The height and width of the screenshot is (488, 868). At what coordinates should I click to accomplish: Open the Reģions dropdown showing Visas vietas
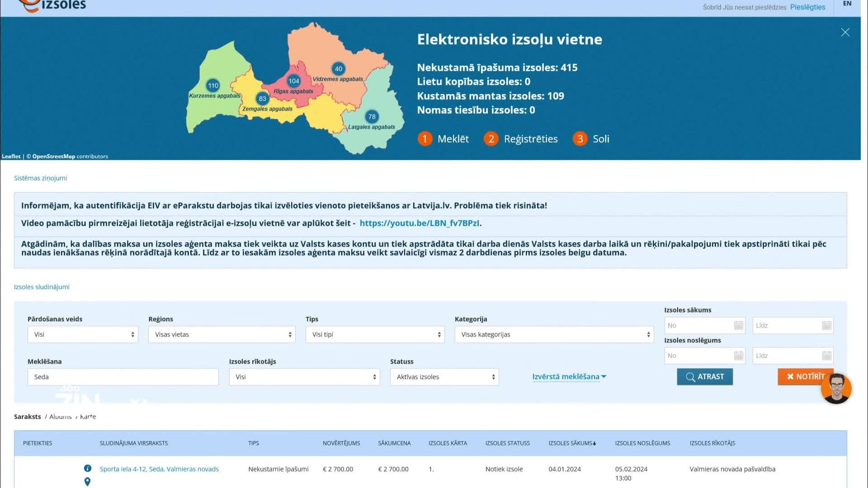[x=222, y=334]
